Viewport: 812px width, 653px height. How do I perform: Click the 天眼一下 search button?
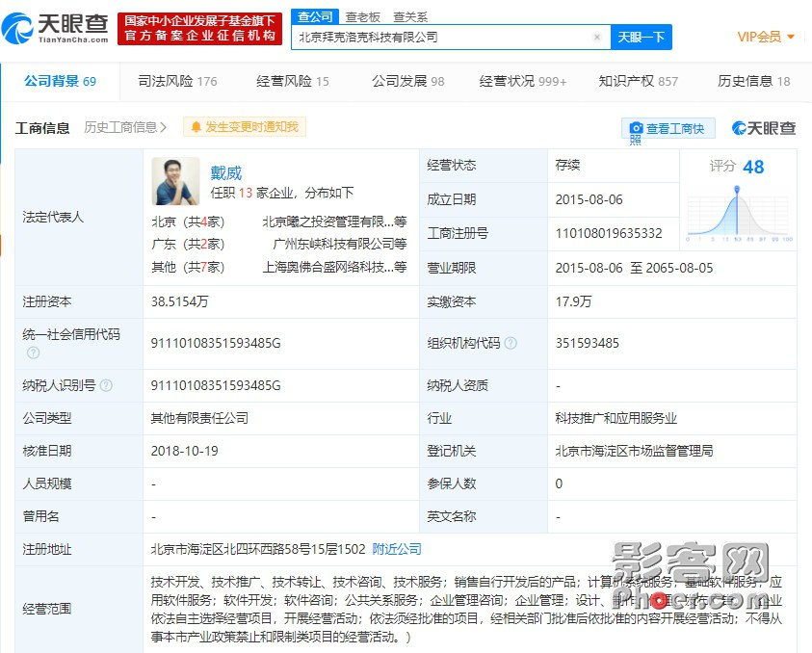(x=642, y=38)
